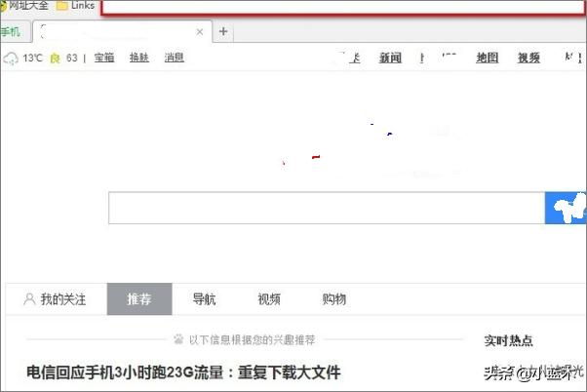Open 我的关注 with person icon

(x=55, y=299)
